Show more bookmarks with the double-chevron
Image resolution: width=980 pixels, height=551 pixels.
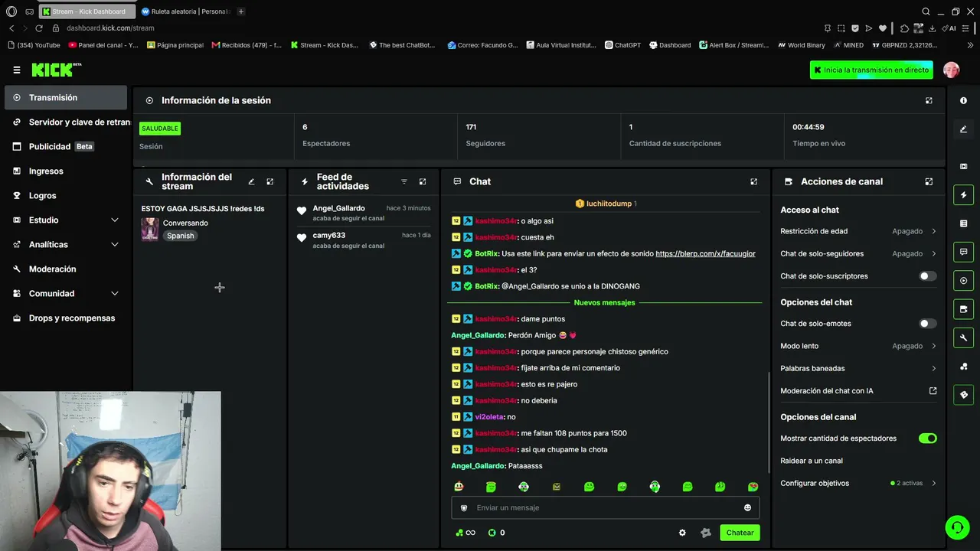click(969, 45)
